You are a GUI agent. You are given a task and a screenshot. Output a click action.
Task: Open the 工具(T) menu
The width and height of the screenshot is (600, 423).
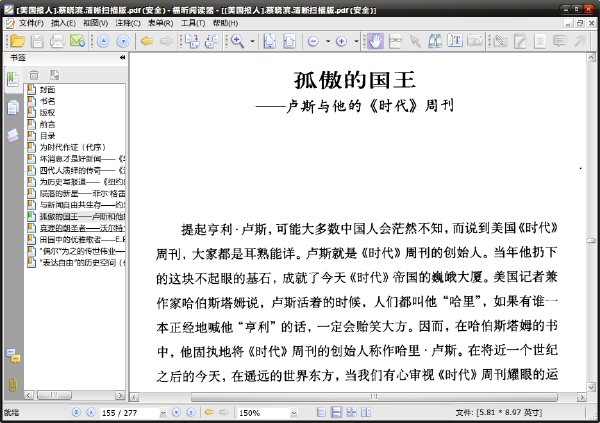(x=192, y=23)
